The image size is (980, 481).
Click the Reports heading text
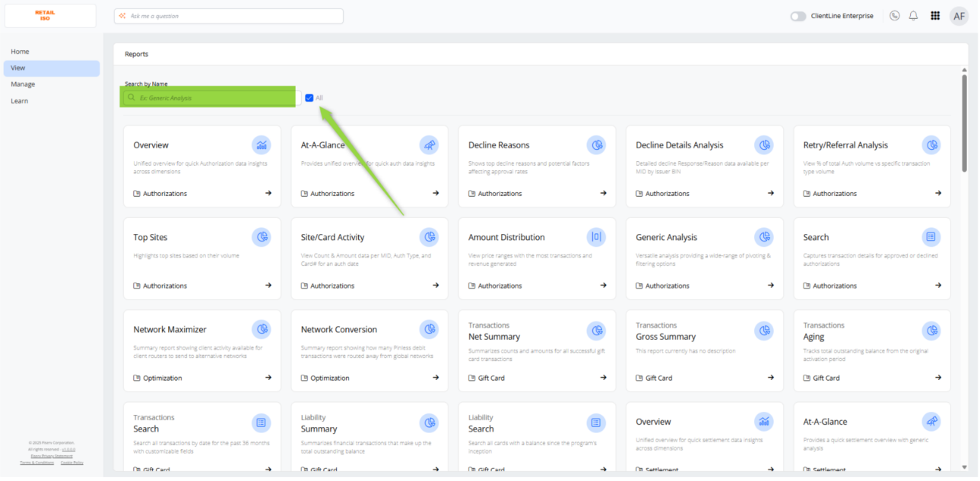137,54
